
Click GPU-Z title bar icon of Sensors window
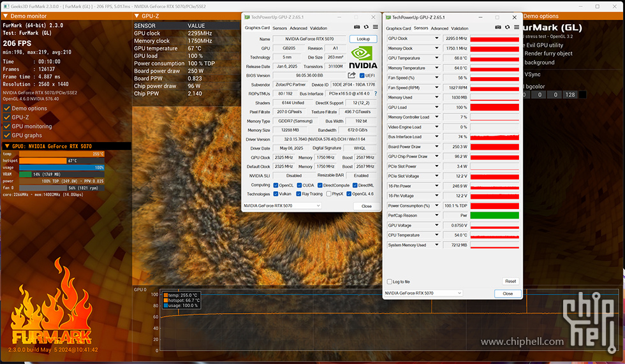[x=388, y=17]
